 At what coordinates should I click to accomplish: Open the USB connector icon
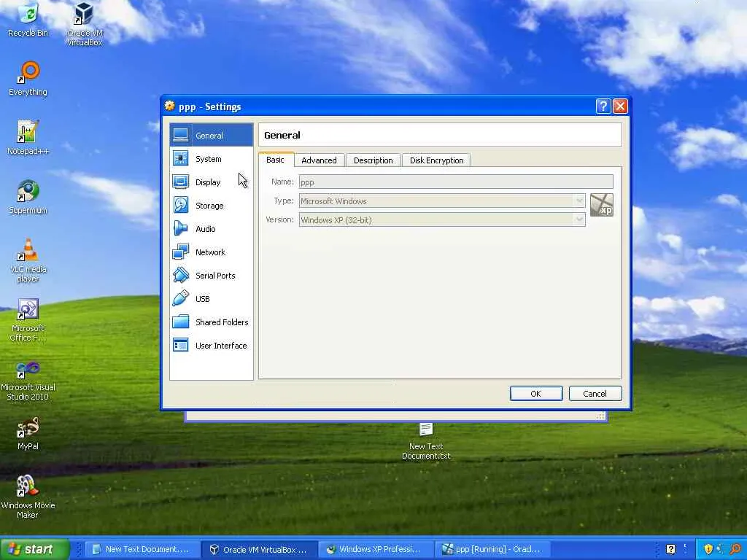click(x=181, y=298)
